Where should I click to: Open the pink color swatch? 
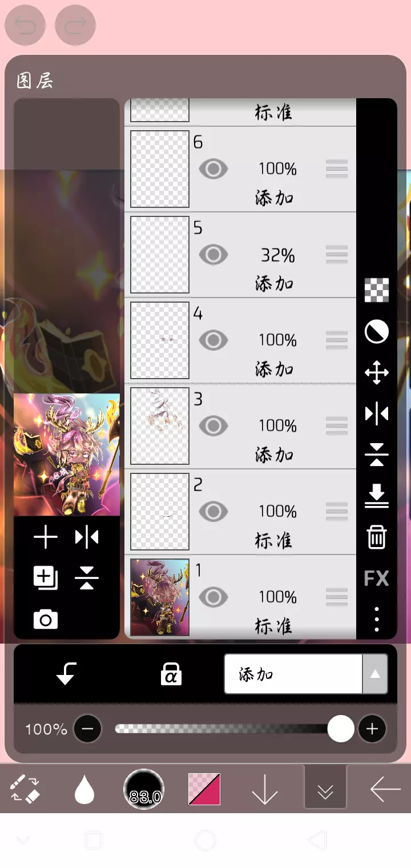click(x=204, y=789)
